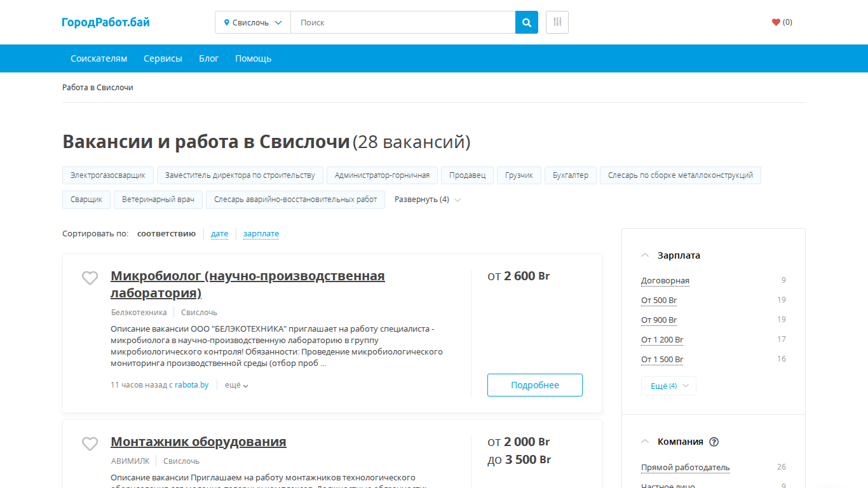868x488 pixels.
Task: Click the blue search magnifier button
Action: [527, 22]
